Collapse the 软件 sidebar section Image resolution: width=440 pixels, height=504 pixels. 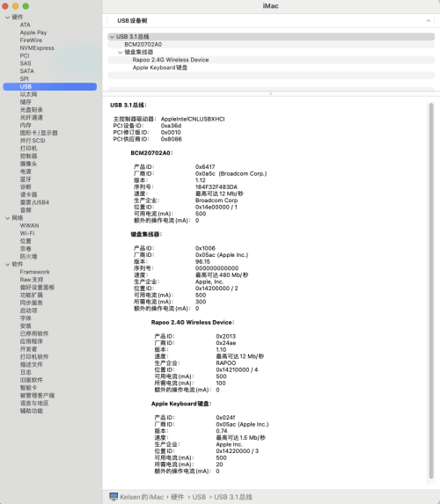(x=7, y=265)
